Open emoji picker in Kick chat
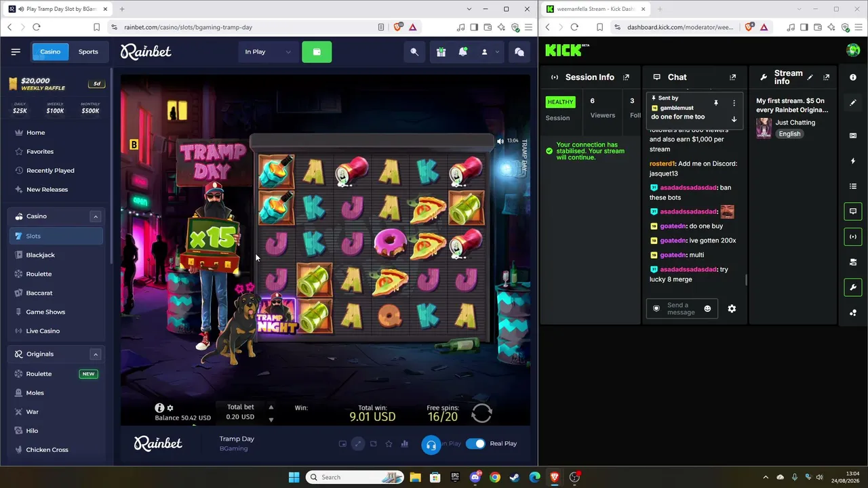868x488 pixels. [x=707, y=308]
